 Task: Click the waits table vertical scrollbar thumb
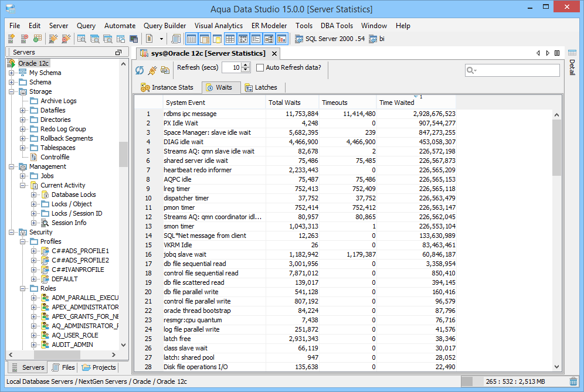[x=556, y=148]
